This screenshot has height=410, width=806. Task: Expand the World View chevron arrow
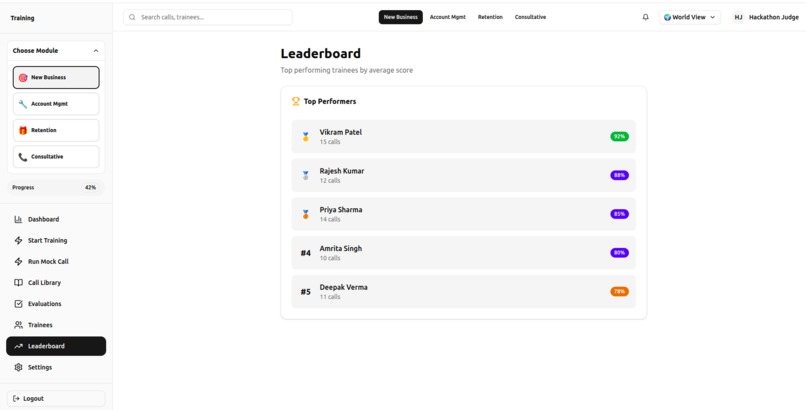712,17
